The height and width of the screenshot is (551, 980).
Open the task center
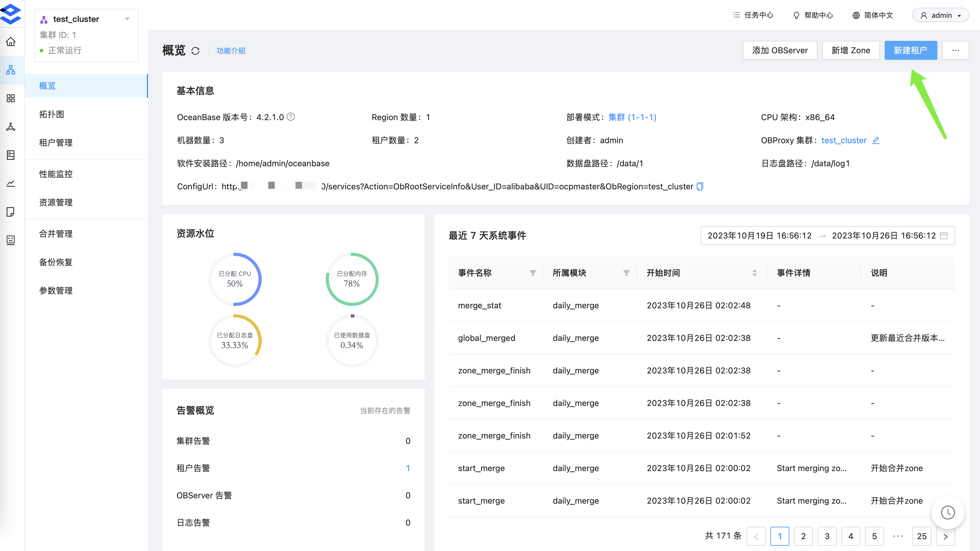753,15
